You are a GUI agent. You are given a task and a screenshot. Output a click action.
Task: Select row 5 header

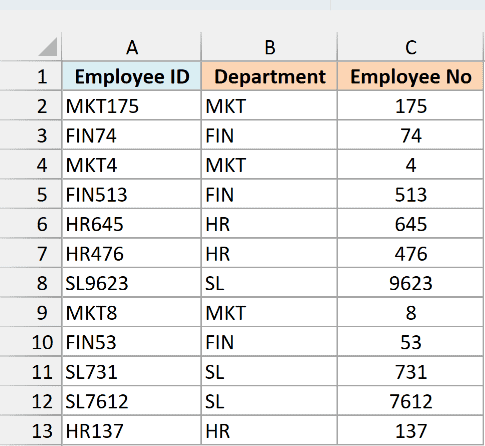pyautogui.click(x=31, y=194)
